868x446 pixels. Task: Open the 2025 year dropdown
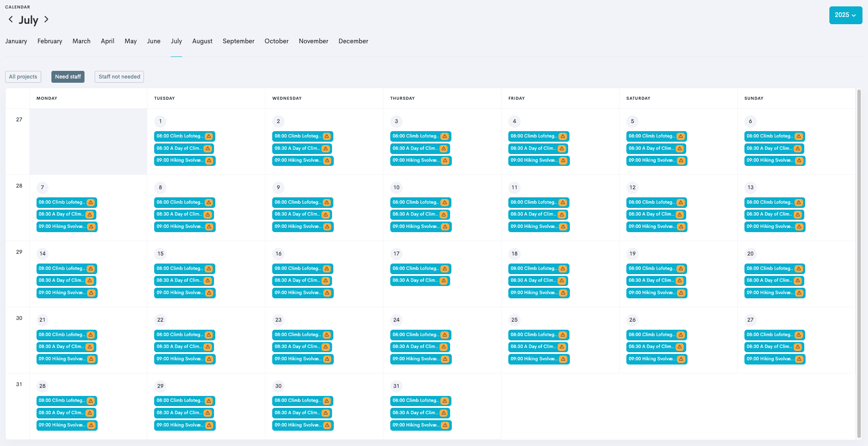click(845, 15)
